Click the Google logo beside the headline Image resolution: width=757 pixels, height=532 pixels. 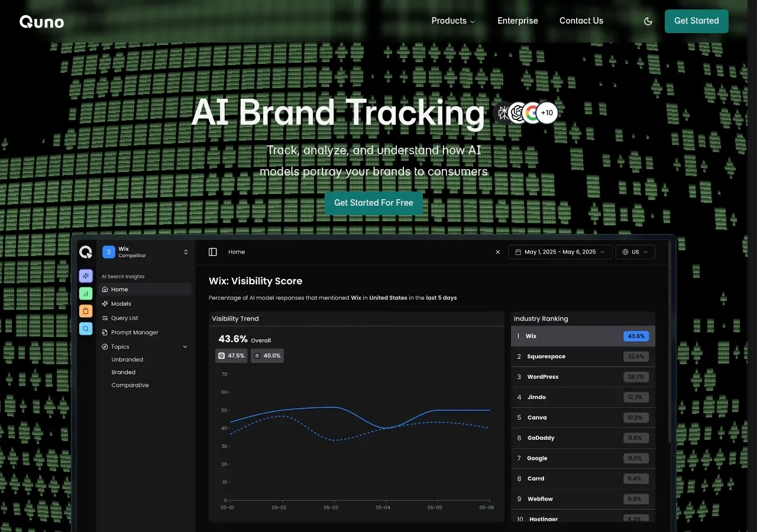coord(532,112)
